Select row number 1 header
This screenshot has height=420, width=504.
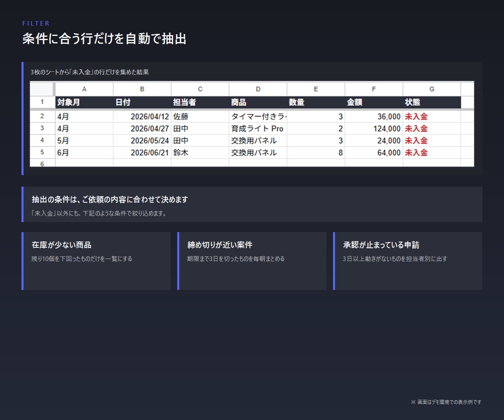pos(42,102)
